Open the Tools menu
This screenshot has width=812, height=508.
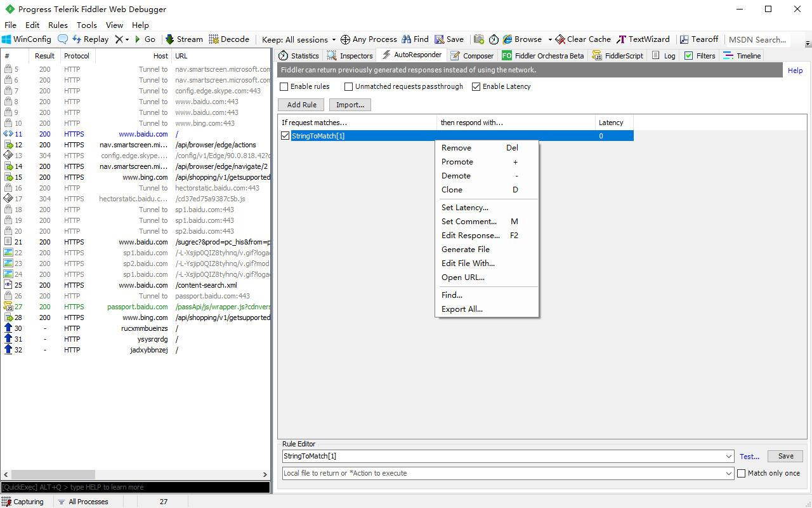pos(87,25)
